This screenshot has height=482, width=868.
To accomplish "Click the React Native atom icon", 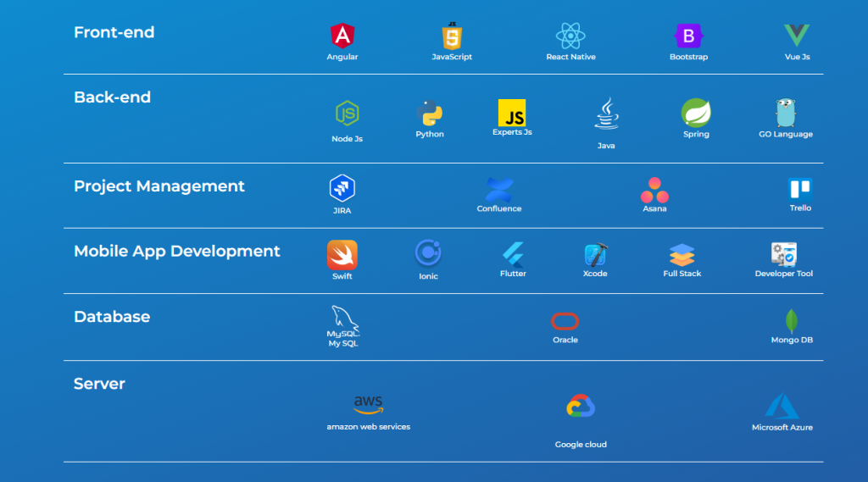I will (570, 36).
